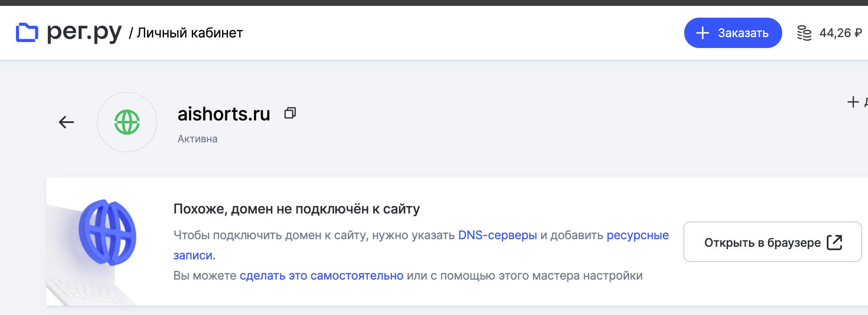Open the DNS-серверы link
Image resolution: width=868 pixels, height=315 pixels.
click(498, 235)
